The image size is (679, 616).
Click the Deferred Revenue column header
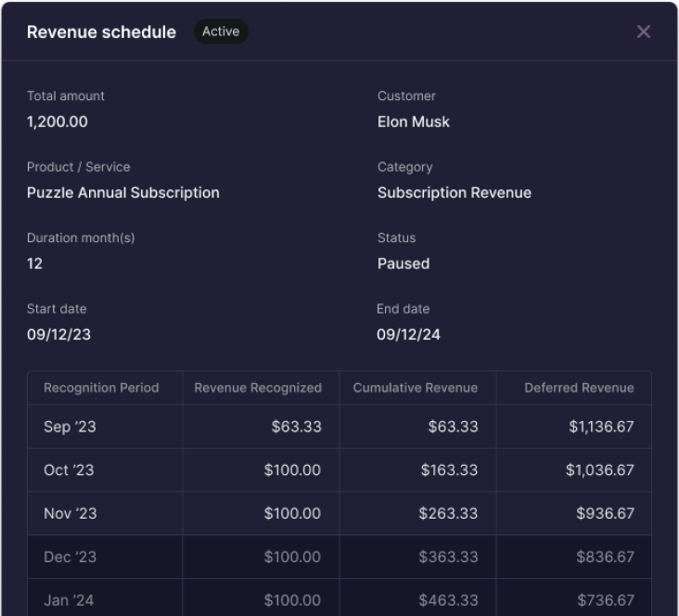pos(579,388)
